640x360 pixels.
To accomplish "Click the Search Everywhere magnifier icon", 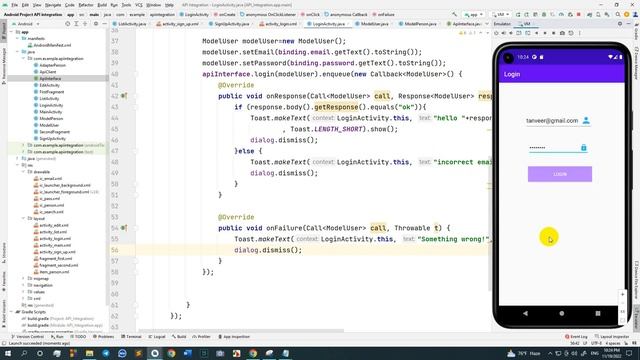I will [x=618, y=15].
